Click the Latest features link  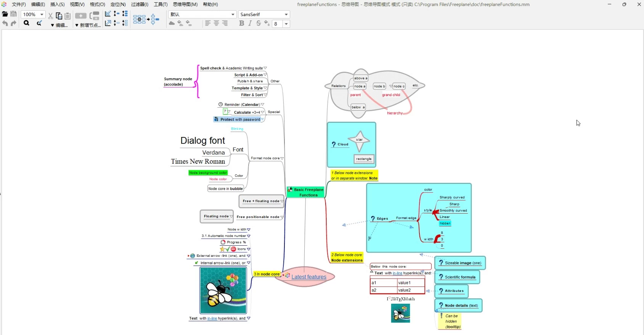click(309, 277)
